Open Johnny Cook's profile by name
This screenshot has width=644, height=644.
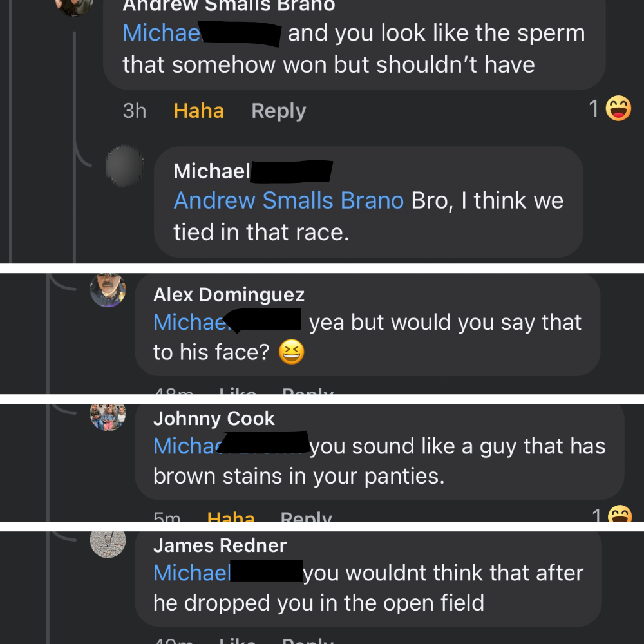tap(214, 419)
